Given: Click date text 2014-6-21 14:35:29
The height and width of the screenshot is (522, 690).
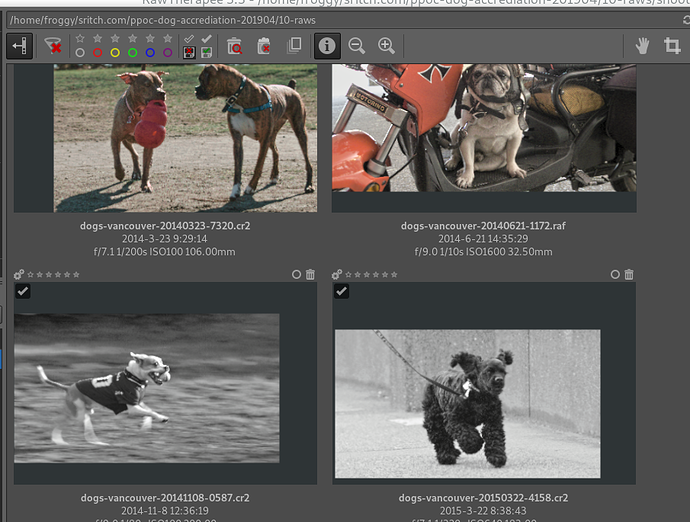Looking at the screenshot, I should pyautogui.click(x=483, y=239).
